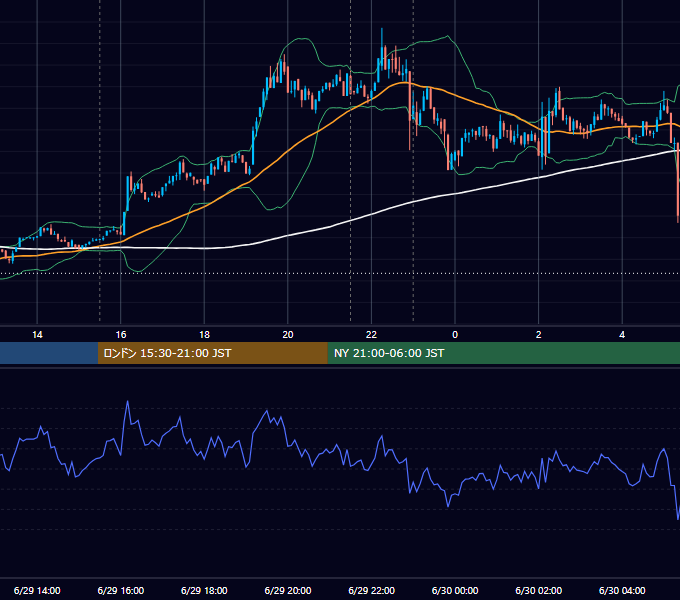
Task: Click the '14' hour axis label
Action: (37, 335)
